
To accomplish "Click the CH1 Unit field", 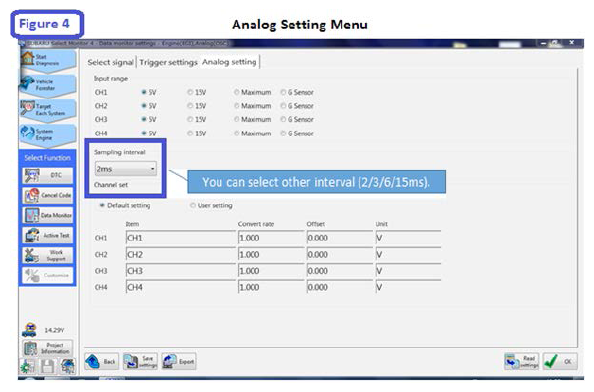I will point(408,238).
